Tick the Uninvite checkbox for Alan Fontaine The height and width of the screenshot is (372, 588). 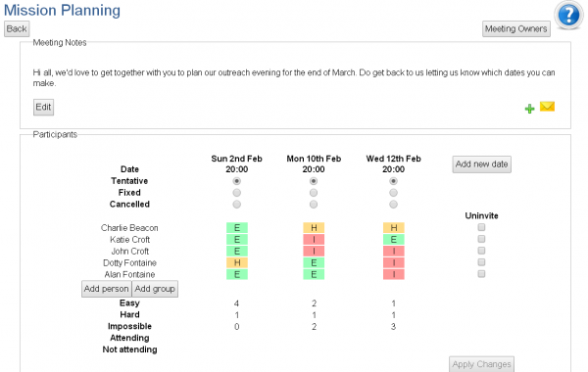[481, 273]
